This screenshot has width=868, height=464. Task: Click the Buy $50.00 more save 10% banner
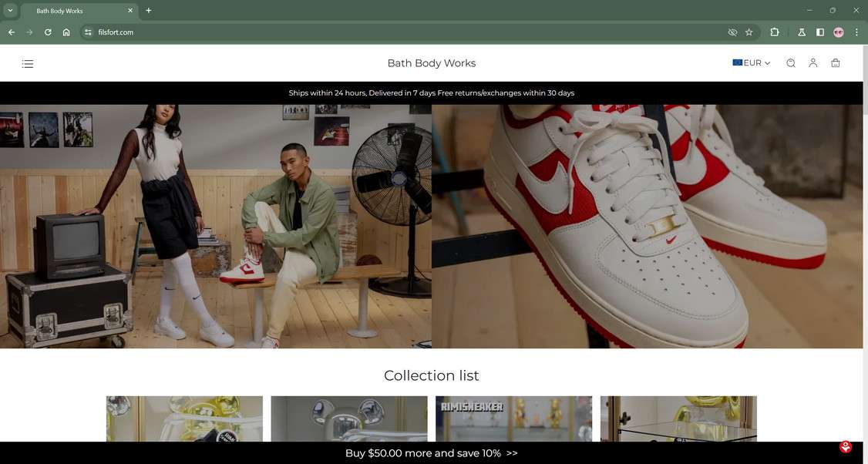pos(431,453)
